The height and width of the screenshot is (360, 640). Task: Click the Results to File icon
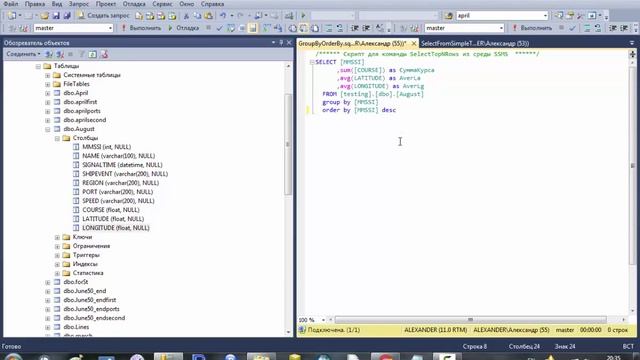pyautogui.click(x=315, y=28)
